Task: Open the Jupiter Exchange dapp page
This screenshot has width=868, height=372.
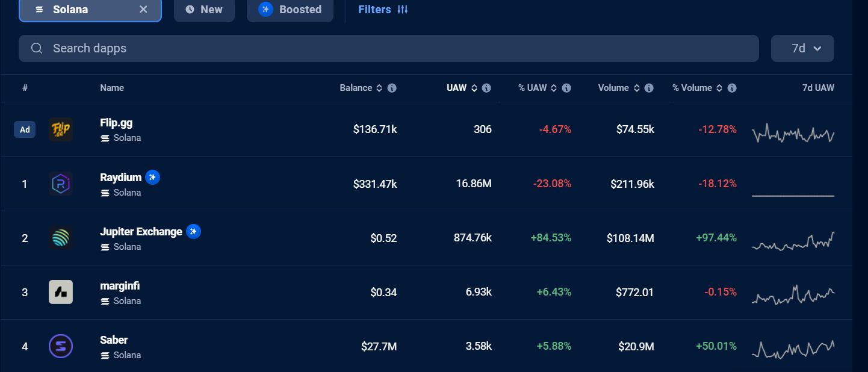Action: pyautogui.click(x=141, y=232)
